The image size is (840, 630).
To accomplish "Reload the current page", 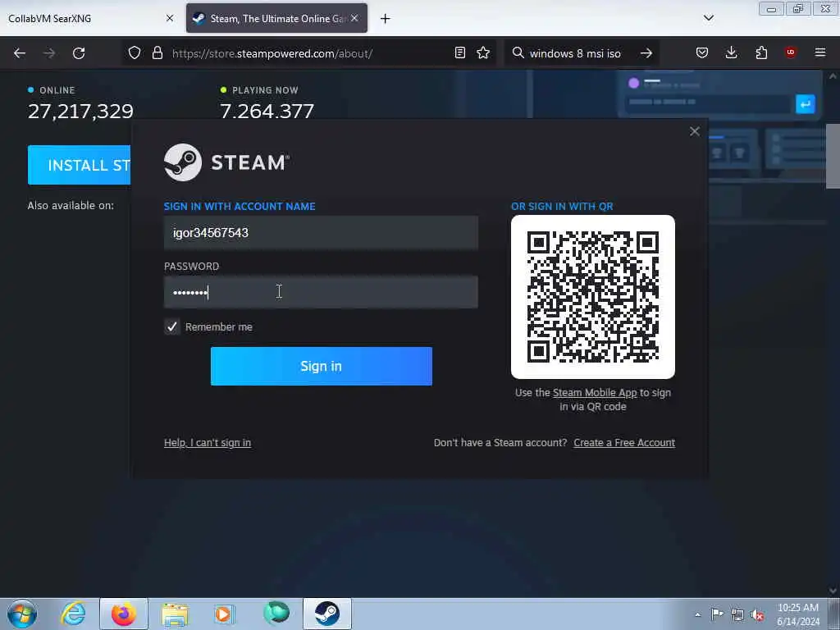I will (x=79, y=53).
